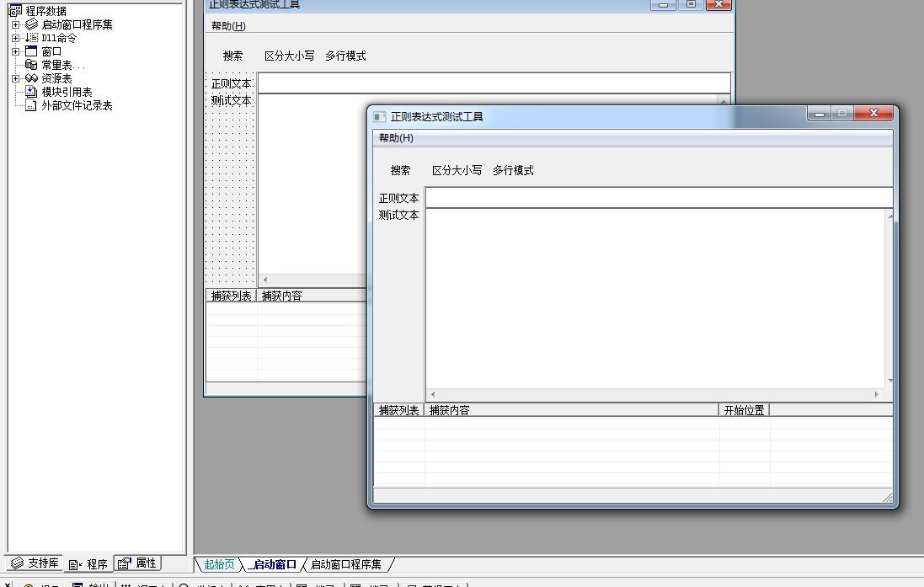
Task: Select the 启动窗口程序集 stack icon in tree
Action: 32,24
